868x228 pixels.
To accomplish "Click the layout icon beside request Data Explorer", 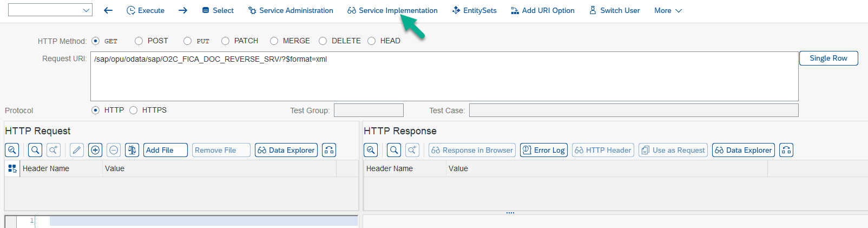I will (x=329, y=150).
